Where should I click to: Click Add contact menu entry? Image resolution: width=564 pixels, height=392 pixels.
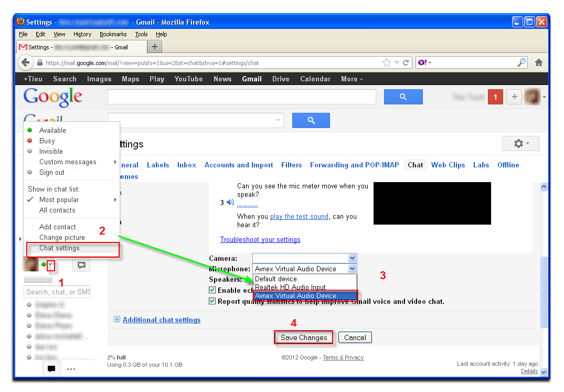[58, 227]
